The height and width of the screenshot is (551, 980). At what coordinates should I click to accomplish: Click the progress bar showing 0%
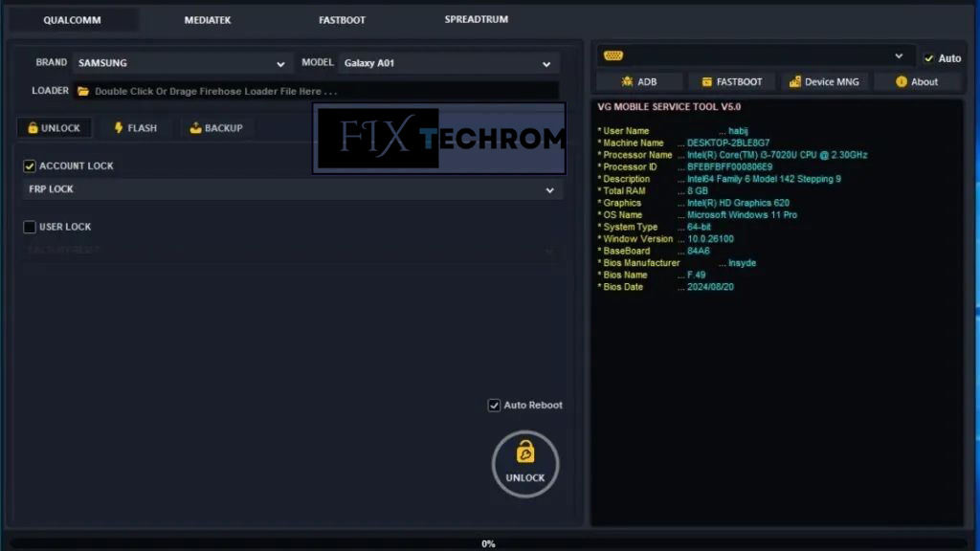tap(489, 543)
